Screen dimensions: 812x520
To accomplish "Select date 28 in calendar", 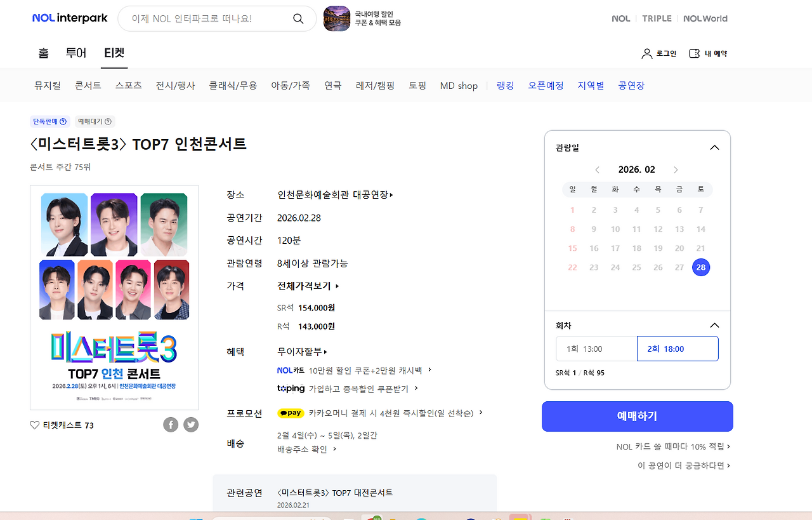I will (x=701, y=267).
